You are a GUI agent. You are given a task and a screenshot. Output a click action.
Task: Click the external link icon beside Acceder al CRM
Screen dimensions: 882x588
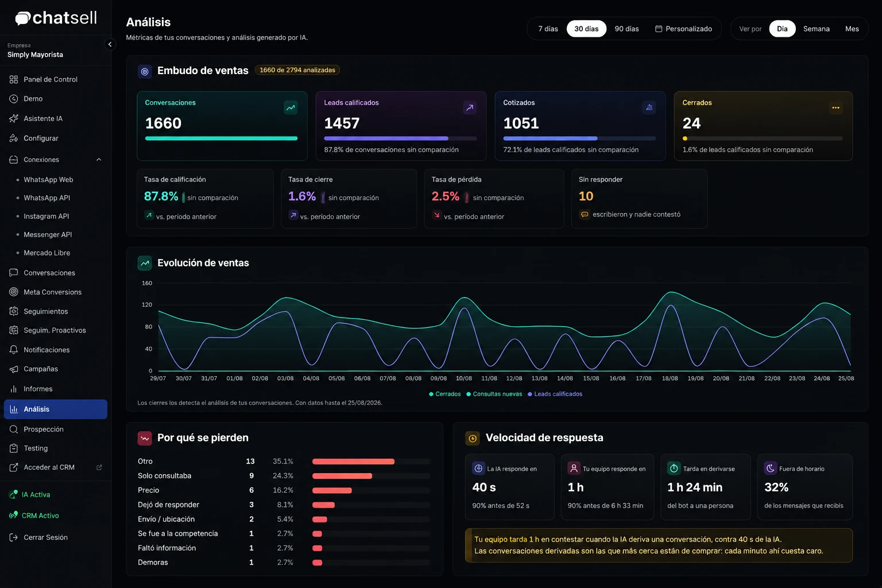point(99,467)
